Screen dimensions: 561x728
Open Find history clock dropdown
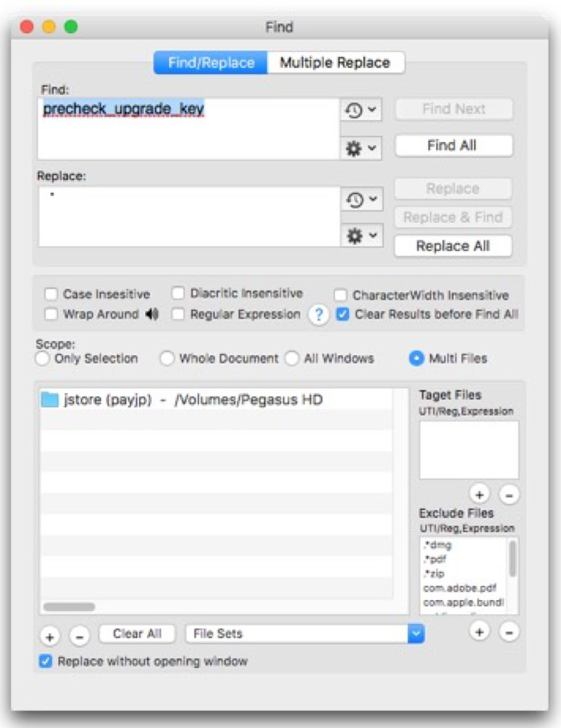[361, 111]
